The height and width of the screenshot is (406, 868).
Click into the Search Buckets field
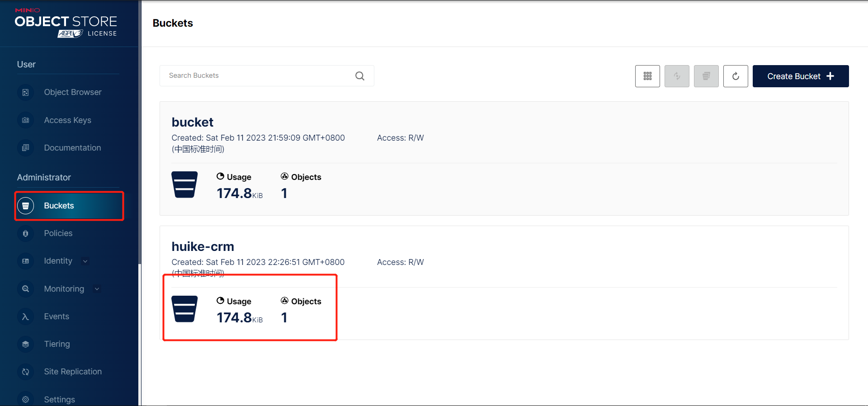point(267,76)
